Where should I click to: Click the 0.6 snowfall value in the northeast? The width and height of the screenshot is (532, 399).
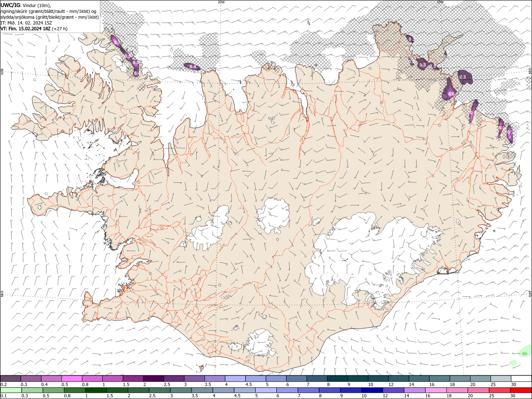451,94
